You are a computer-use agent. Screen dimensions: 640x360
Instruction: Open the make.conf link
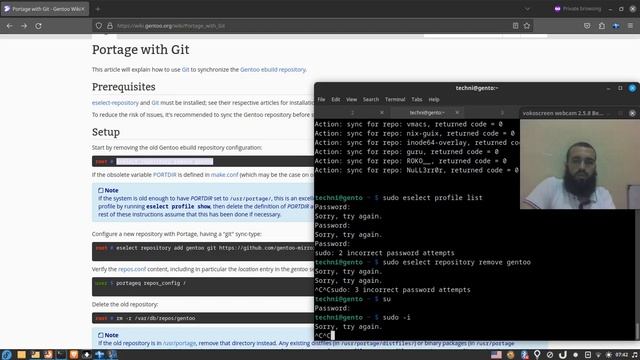click(224, 175)
